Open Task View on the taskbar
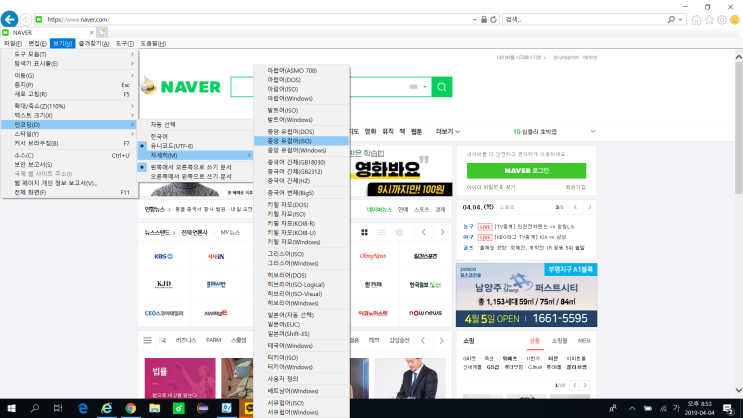The height and width of the screenshot is (418, 743). point(58,408)
